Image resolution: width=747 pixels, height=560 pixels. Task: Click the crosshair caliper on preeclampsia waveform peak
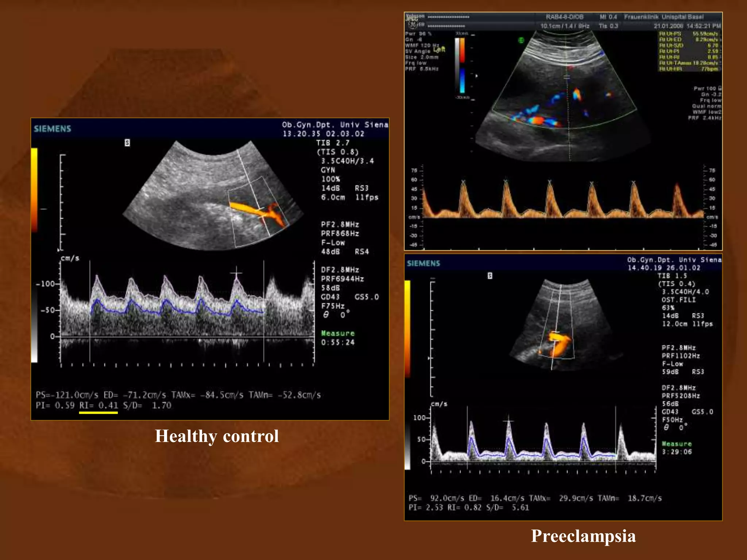(508, 421)
